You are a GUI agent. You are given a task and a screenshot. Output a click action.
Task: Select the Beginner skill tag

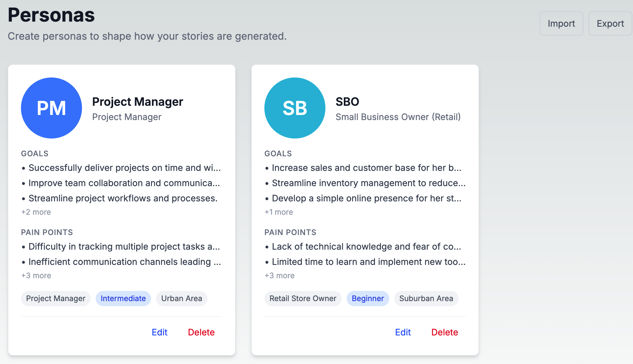[x=368, y=299]
